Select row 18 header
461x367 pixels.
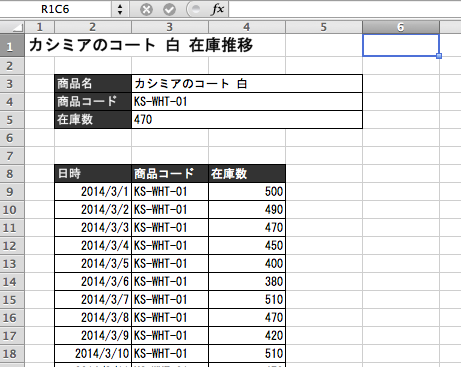tap(12, 354)
